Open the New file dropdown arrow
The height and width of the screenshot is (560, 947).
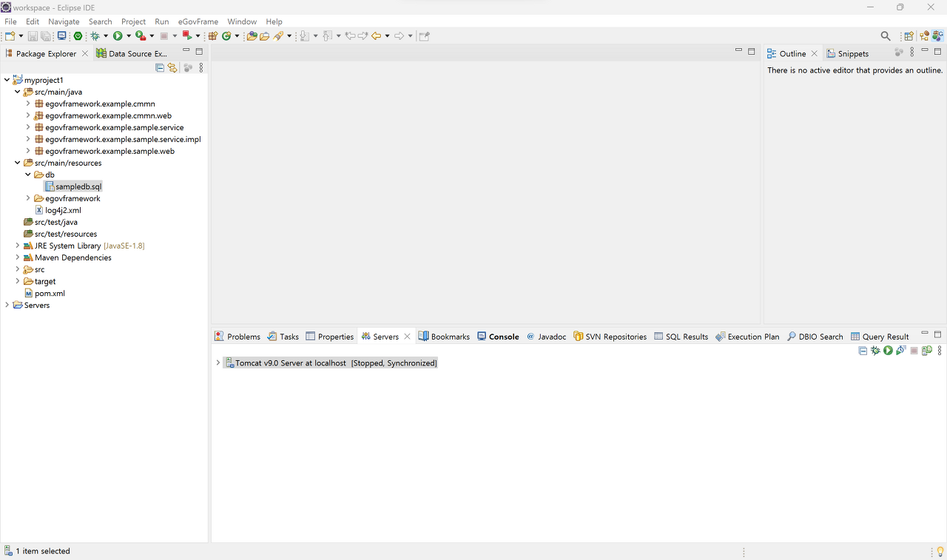point(21,36)
